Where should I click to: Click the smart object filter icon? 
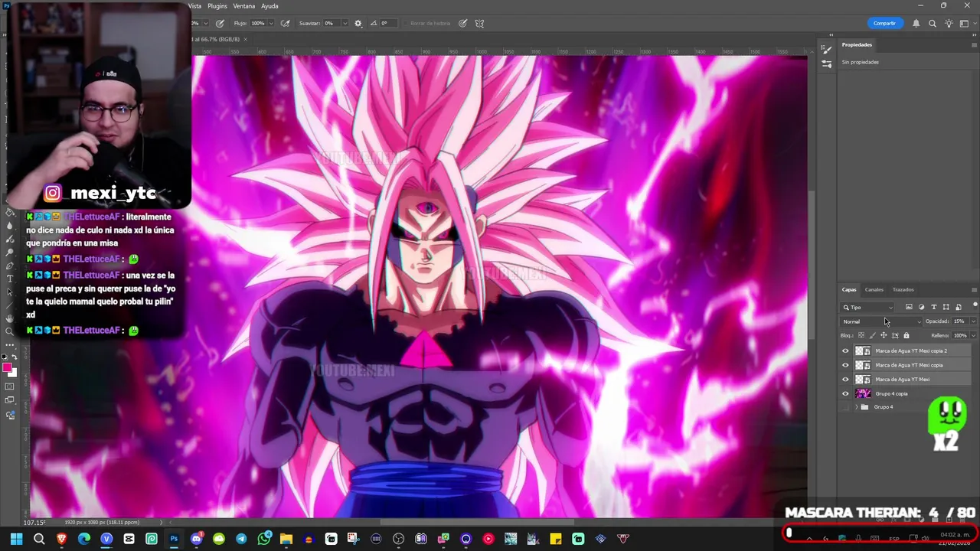958,307
